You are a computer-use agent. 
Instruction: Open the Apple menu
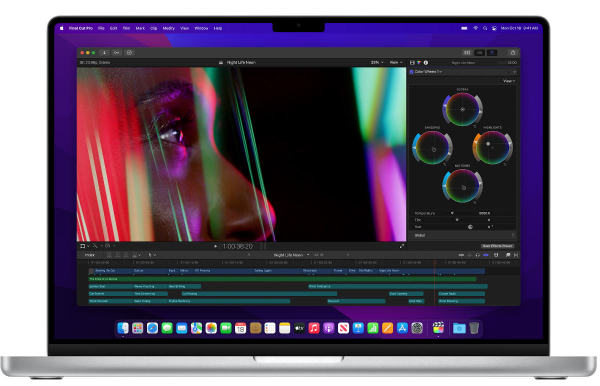point(62,28)
